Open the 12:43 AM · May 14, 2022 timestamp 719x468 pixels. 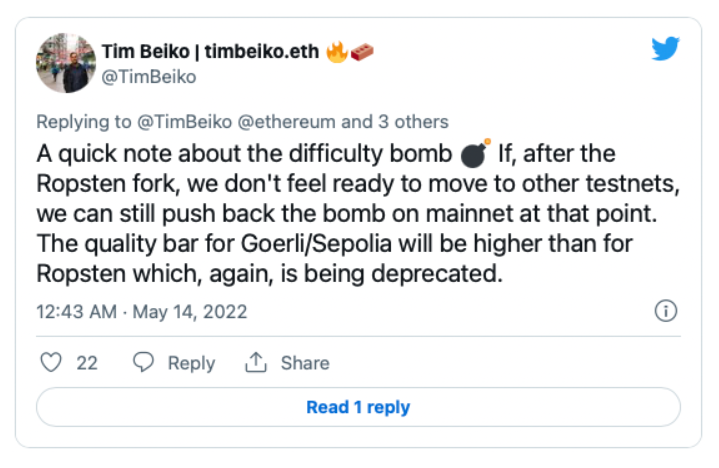tap(142, 312)
